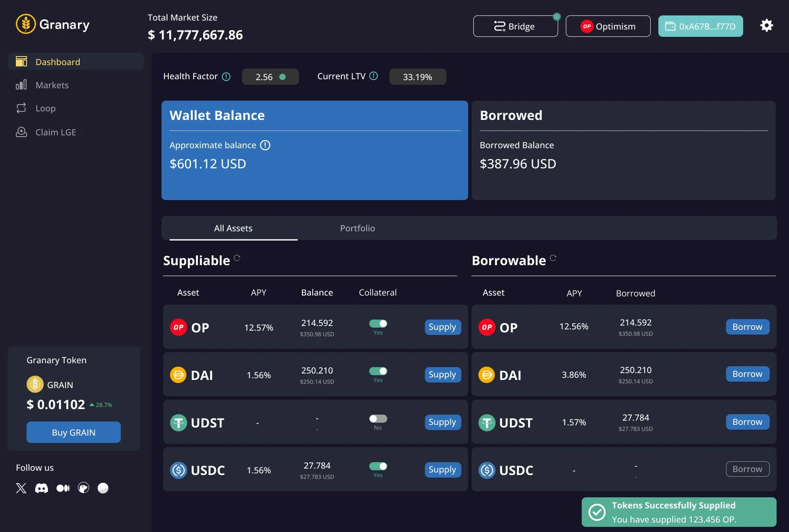Click DAI borrow APY 3.86%
The width and height of the screenshot is (789, 532).
point(574,375)
